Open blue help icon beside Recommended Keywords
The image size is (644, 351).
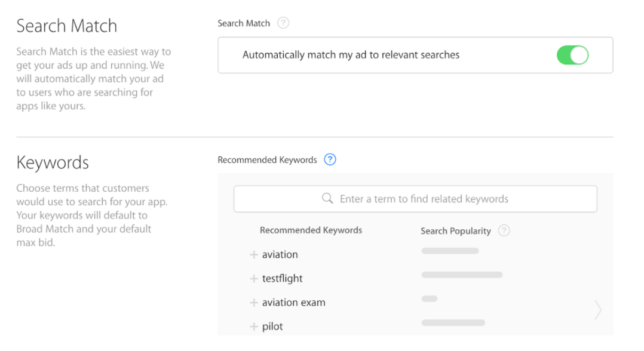pyautogui.click(x=330, y=159)
